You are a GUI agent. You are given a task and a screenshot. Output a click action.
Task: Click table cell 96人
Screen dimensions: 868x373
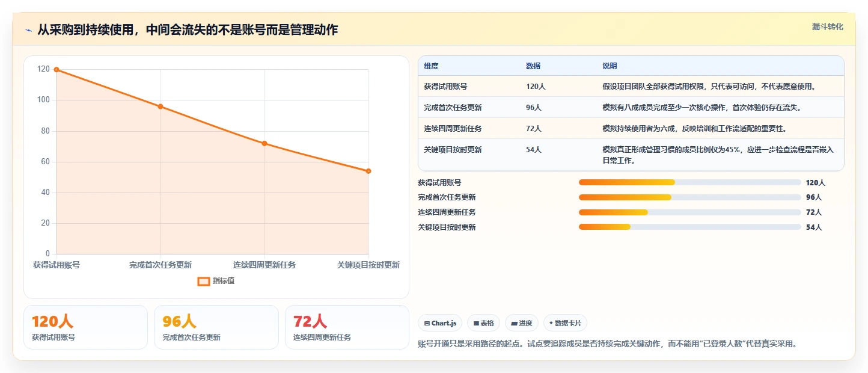pyautogui.click(x=534, y=108)
